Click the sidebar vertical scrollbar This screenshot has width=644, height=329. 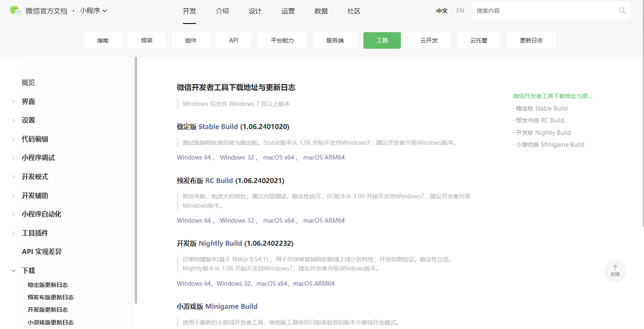click(x=136, y=180)
